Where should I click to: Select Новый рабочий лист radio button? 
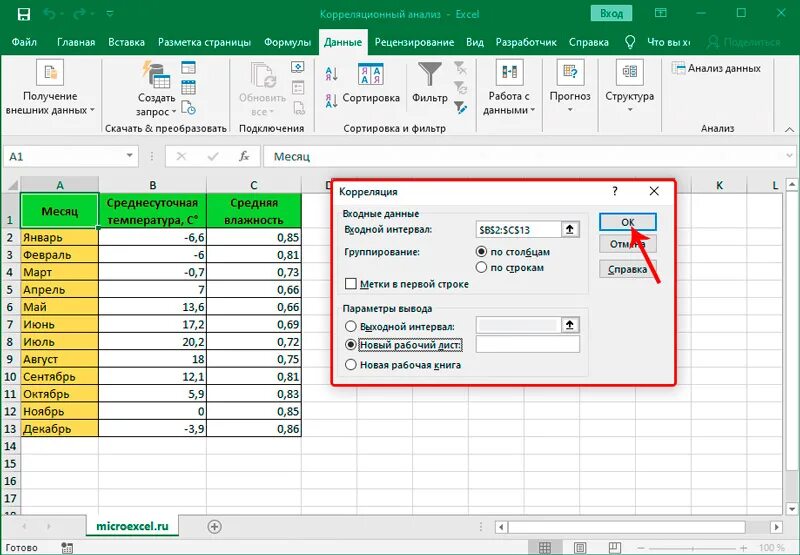point(351,345)
